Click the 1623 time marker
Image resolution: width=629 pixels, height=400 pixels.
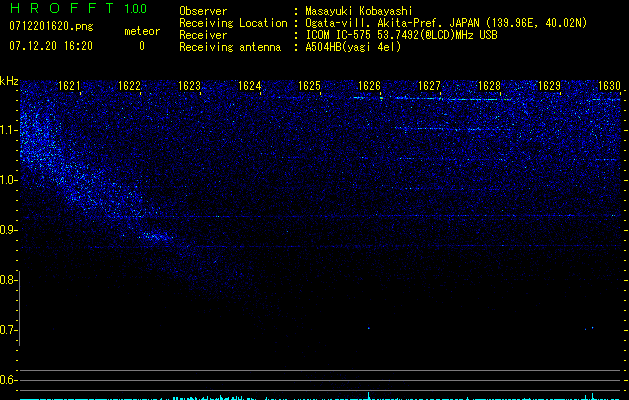(189, 86)
